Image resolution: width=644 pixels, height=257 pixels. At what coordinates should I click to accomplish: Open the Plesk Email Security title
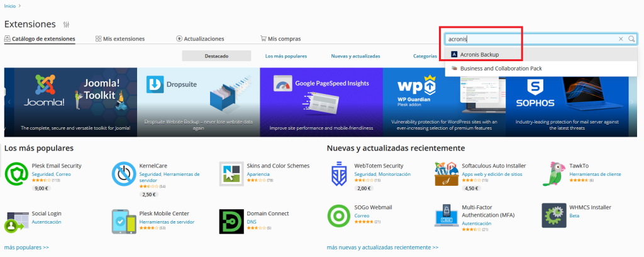click(x=57, y=166)
